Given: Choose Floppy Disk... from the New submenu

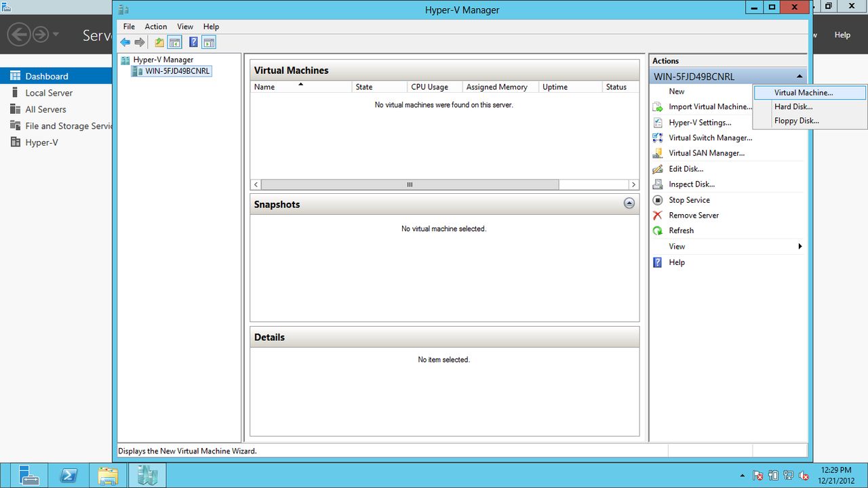Looking at the screenshot, I should pyautogui.click(x=810, y=121).
